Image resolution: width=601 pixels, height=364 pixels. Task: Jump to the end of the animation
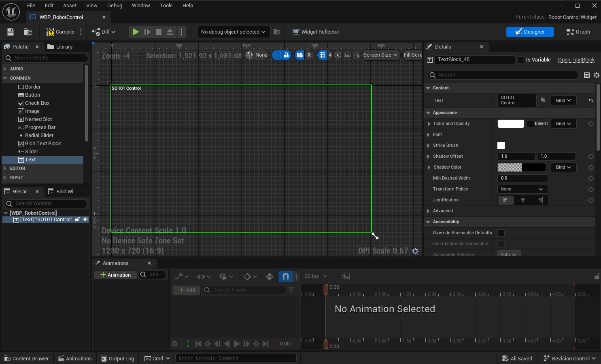click(265, 344)
